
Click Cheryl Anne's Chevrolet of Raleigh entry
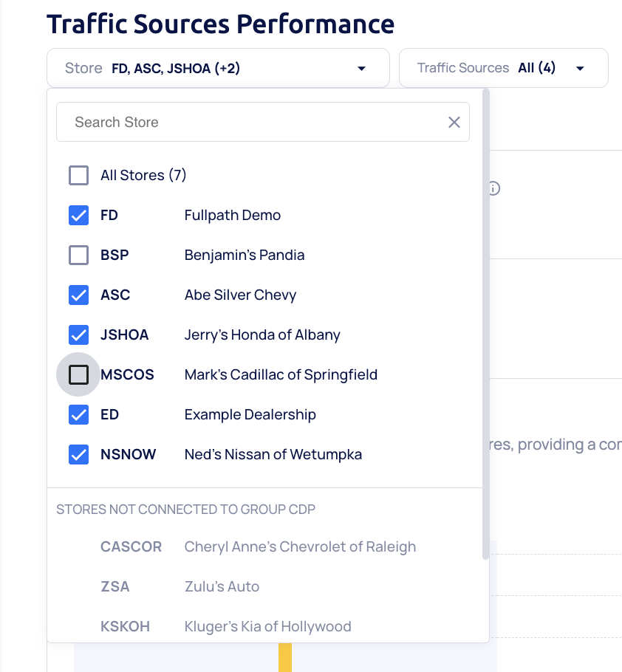point(300,547)
